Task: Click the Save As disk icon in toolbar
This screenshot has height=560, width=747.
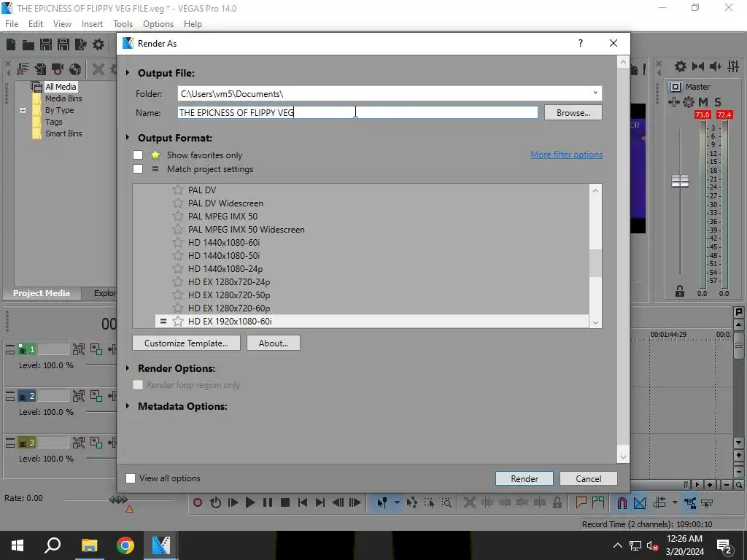Action: [63, 44]
